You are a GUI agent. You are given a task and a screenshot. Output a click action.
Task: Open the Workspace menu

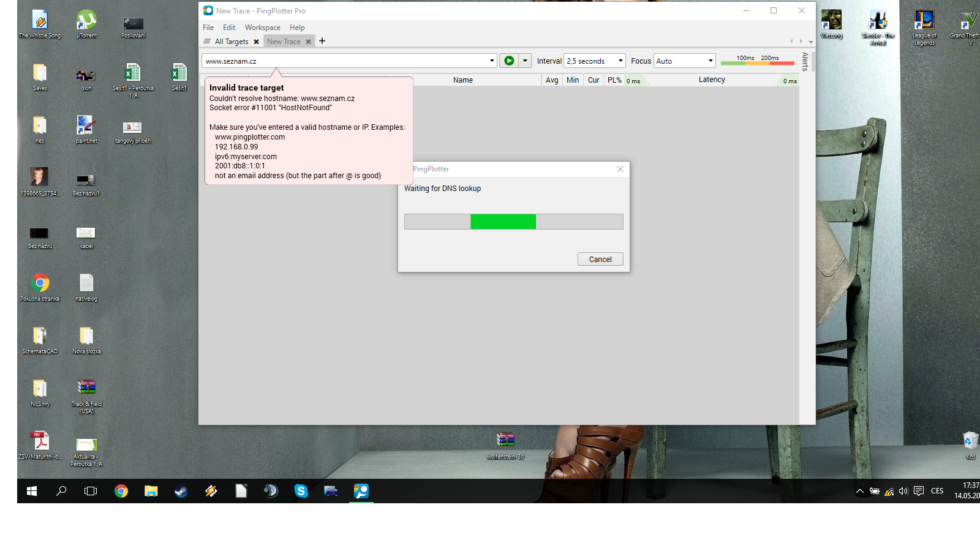pos(263,28)
